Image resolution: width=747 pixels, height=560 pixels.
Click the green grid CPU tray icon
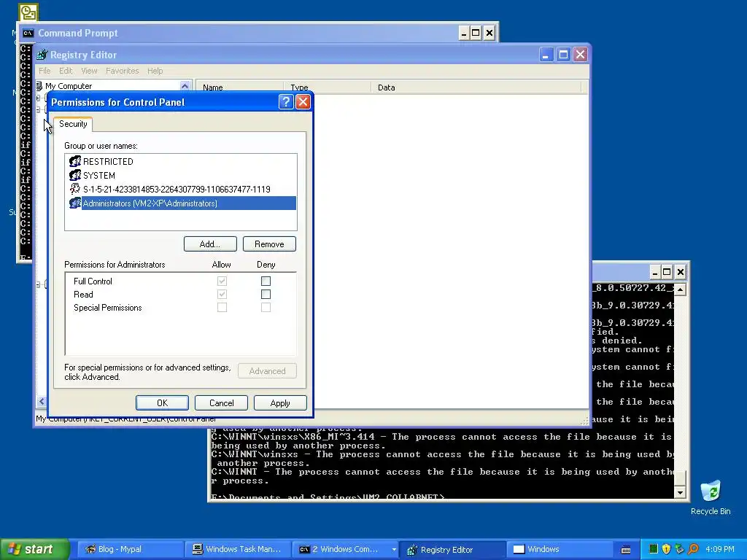click(x=654, y=549)
